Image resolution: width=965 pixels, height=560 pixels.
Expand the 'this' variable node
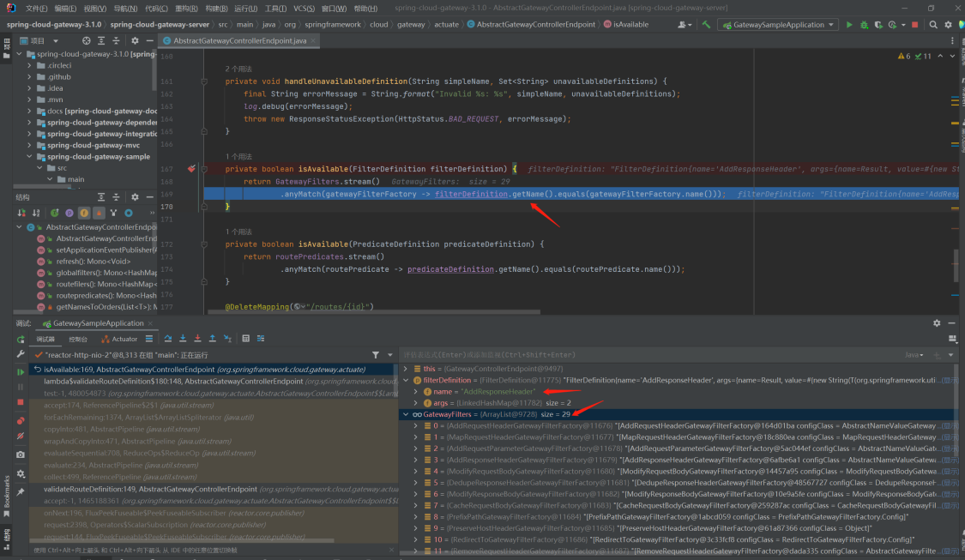(406, 369)
